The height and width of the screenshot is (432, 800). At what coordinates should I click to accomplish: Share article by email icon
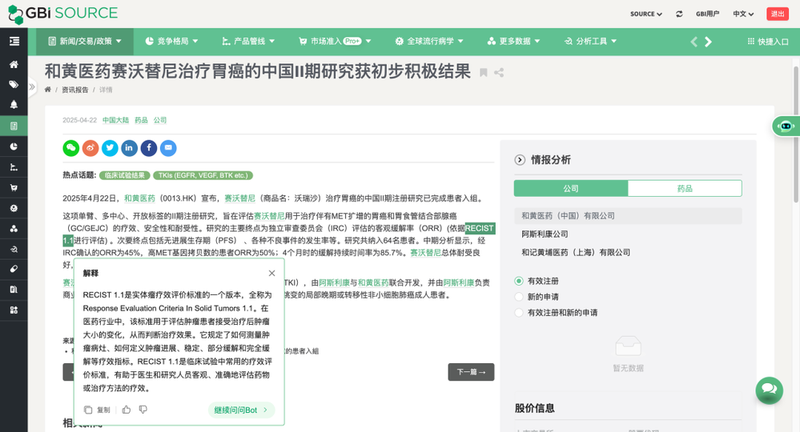coord(168,148)
